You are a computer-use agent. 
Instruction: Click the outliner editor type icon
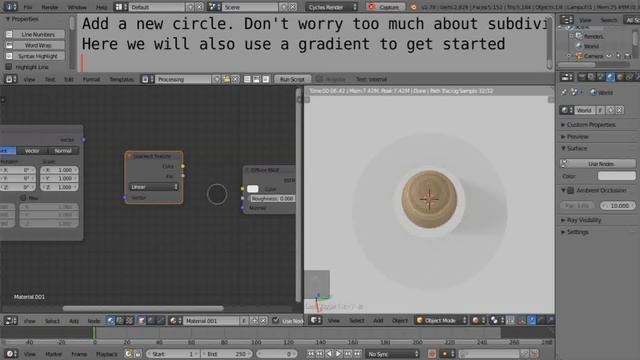566,20
